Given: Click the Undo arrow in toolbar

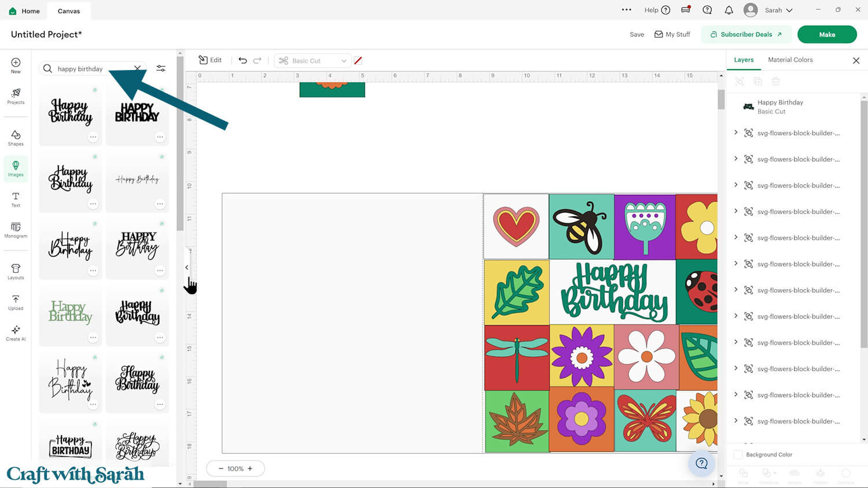Looking at the screenshot, I should click(x=242, y=61).
